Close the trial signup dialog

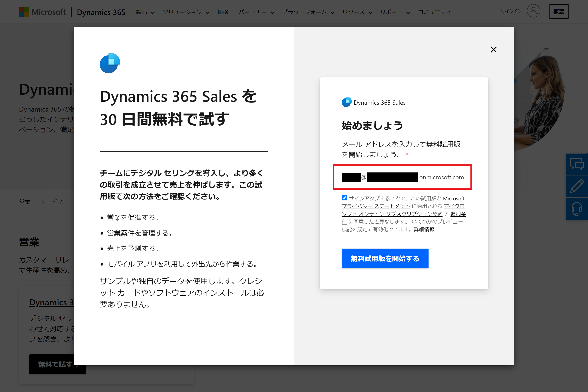pyautogui.click(x=494, y=49)
